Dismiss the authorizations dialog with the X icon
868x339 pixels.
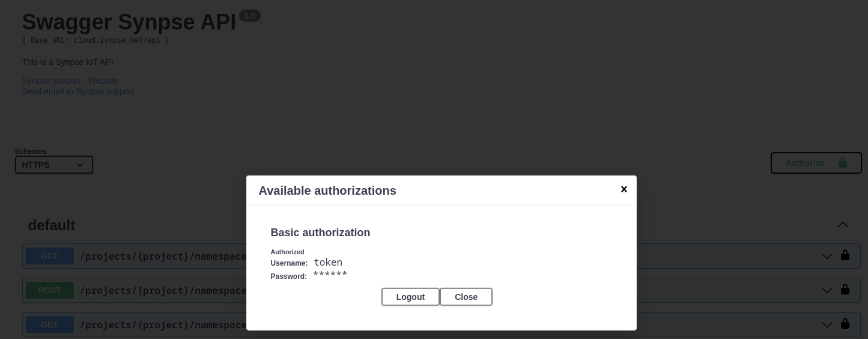point(624,189)
